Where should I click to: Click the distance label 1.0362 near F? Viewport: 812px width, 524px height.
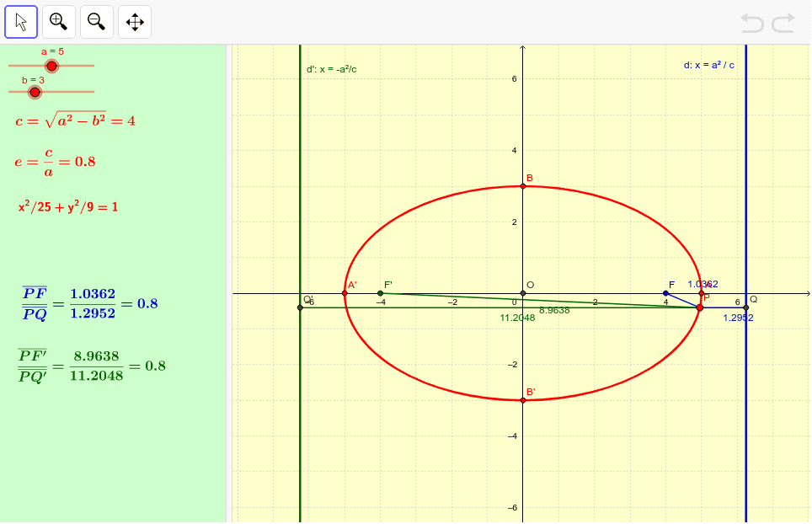click(702, 284)
